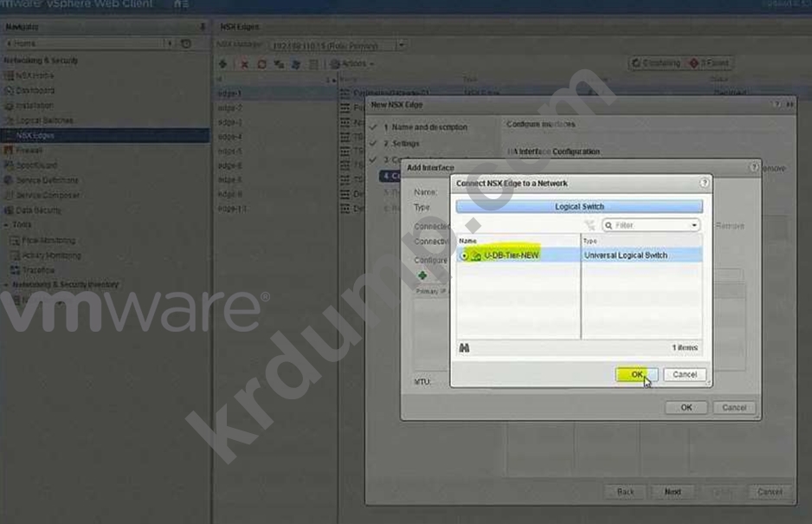812x524 pixels.
Task: Open the Filter dropdown arrow
Action: point(694,225)
